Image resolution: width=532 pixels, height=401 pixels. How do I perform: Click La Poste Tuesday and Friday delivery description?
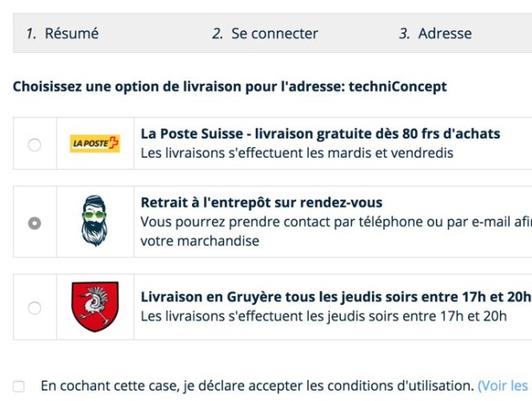click(x=297, y=153)
